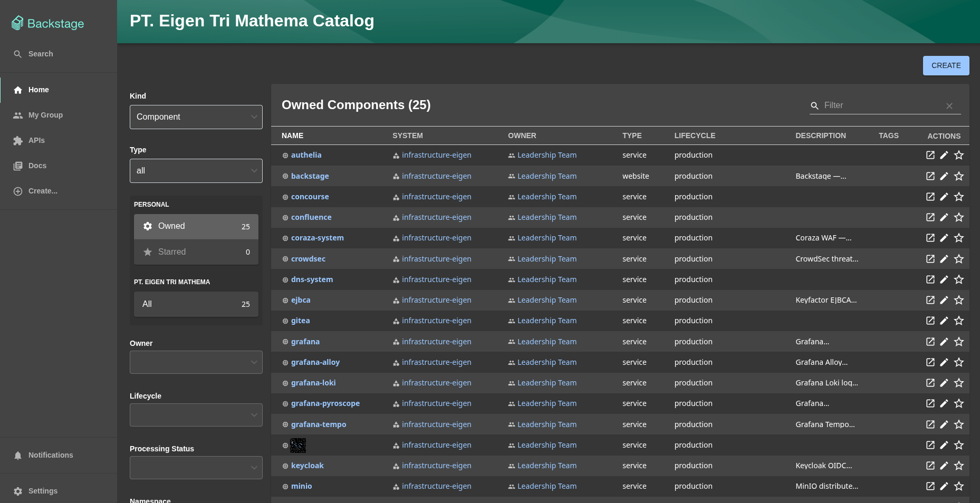This screenshot has width=980, height=503.
Task: Click the component icon beside dns-system
Action: (285, 280)
